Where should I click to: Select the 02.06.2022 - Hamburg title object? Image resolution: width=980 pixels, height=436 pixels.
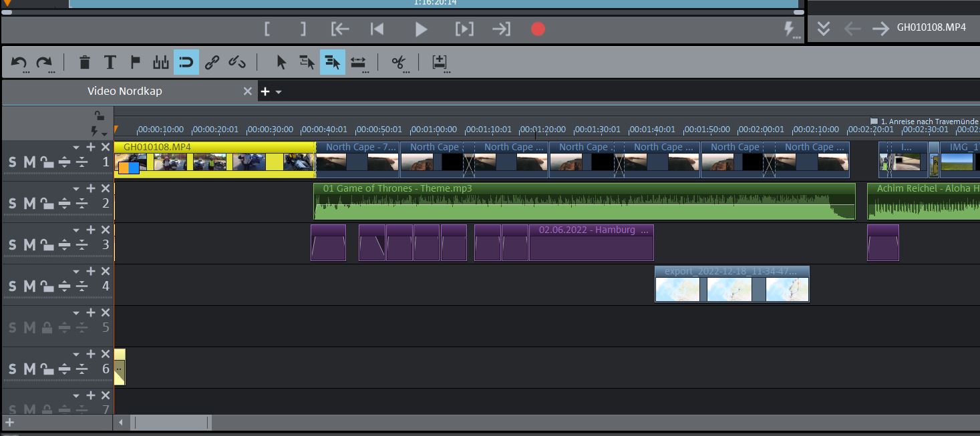[x=591, y=242]
